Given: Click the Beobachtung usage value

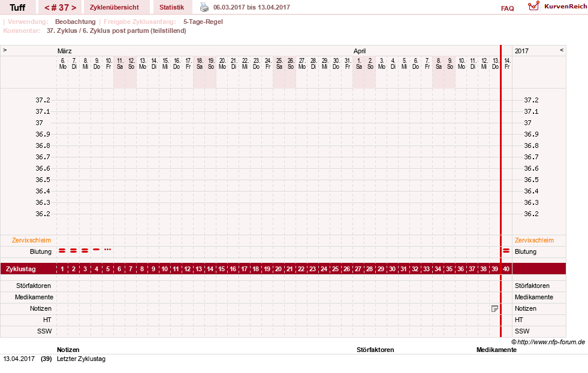Looking at the screenshot, I should (x=76, y=22).
